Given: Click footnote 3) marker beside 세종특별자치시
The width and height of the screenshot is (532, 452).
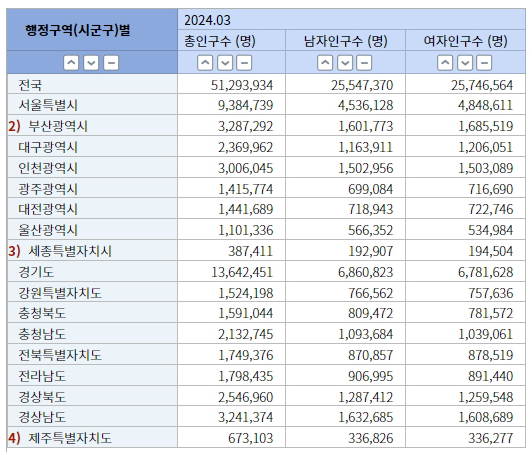Looking at the screenshot, I should (14, 251).
